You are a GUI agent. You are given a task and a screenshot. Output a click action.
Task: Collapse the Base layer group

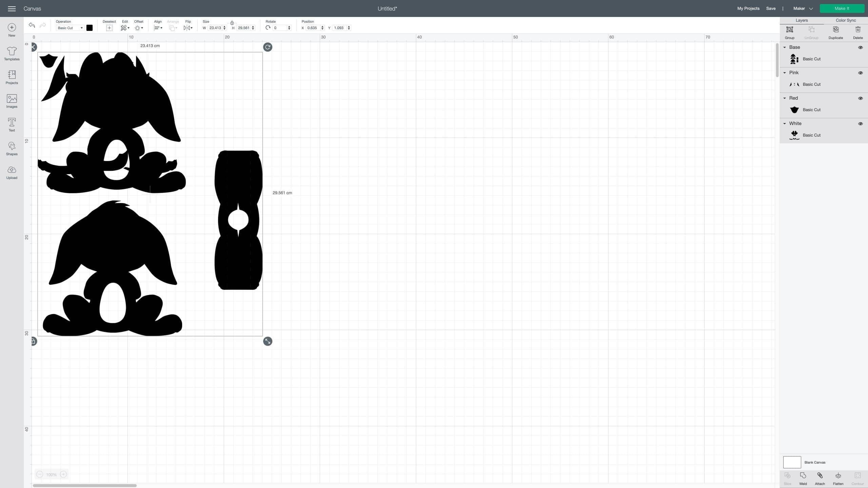(785, 47)
